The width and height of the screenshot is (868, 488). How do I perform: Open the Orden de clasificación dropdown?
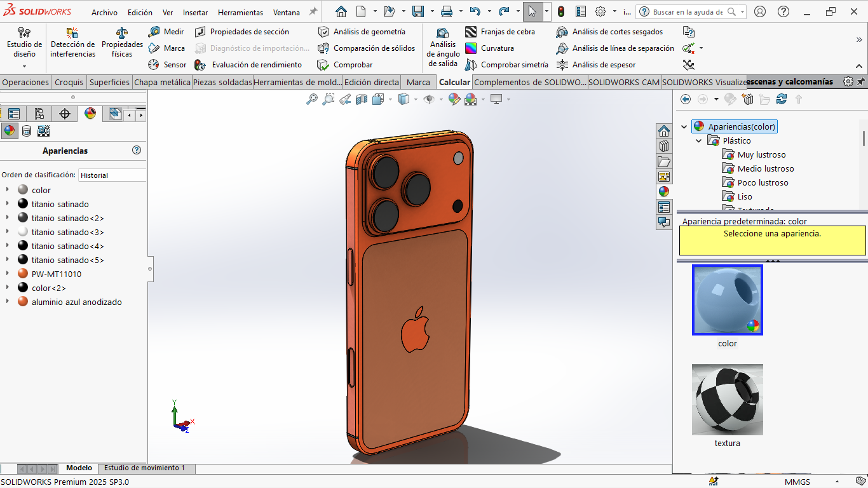point(112,175)
